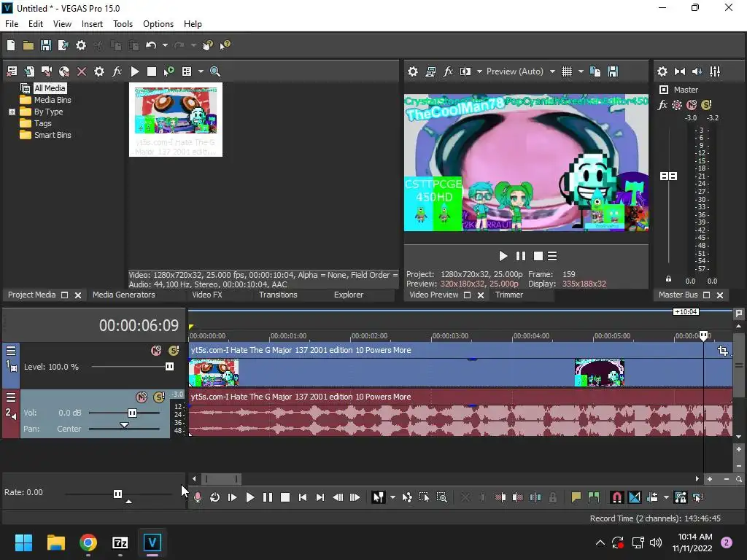This screenshot has width=747, height=560.
Task: Open Media FX in Project Media toolbar
Action: 117,71
